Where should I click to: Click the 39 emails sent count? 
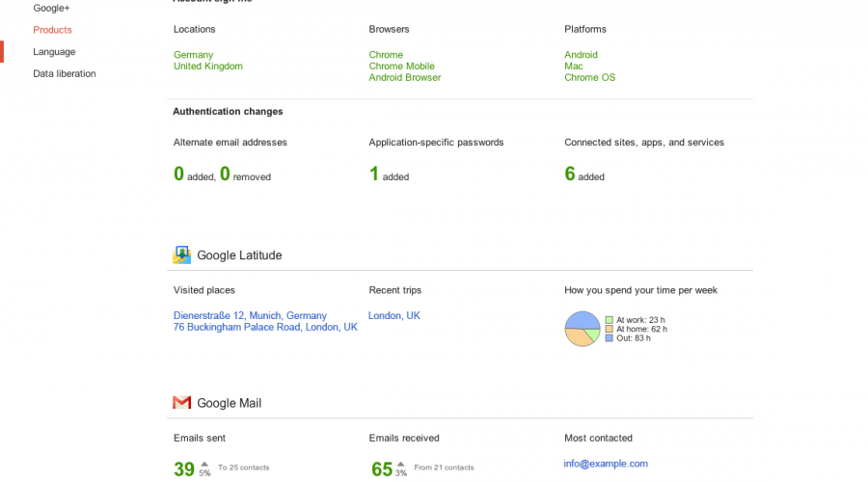tap(184, 469)
